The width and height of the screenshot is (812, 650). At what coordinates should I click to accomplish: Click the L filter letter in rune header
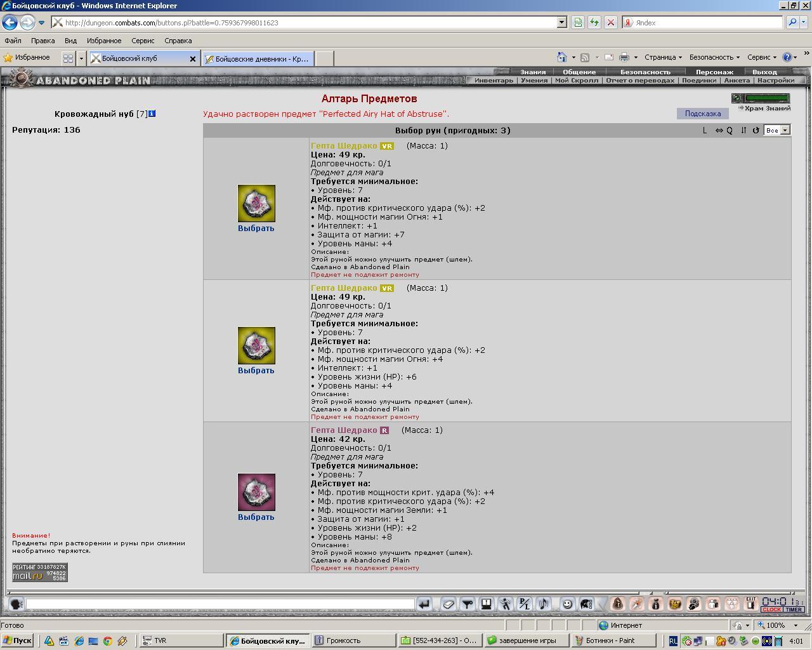coord(705,130)
